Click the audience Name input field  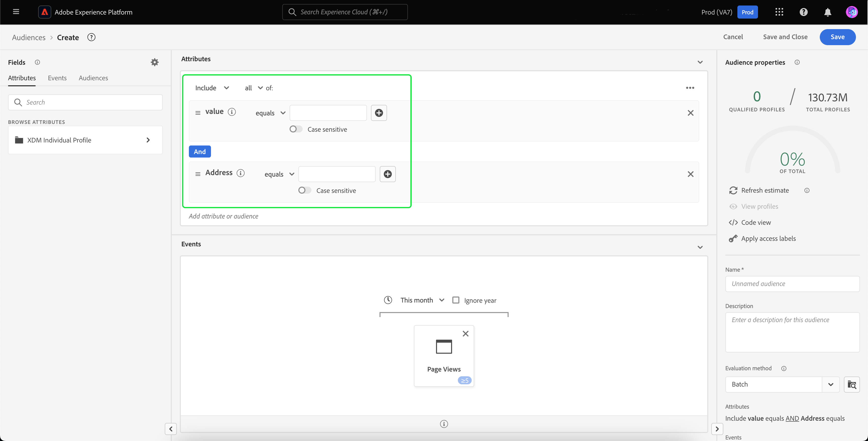click(x=792, y=284)
